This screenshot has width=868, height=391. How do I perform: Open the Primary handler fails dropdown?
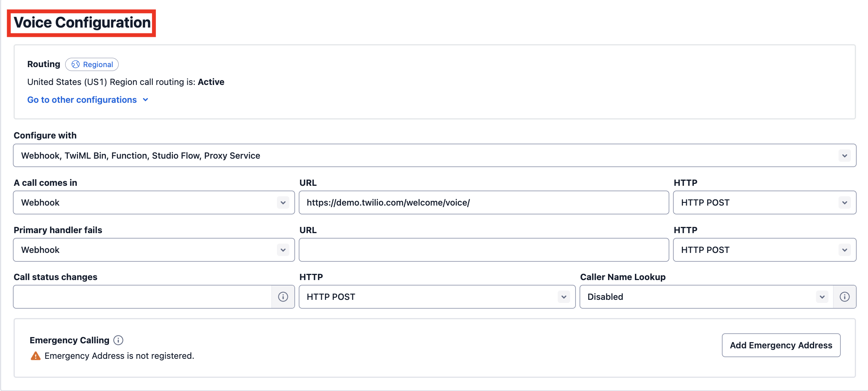[x=154, y=250]
